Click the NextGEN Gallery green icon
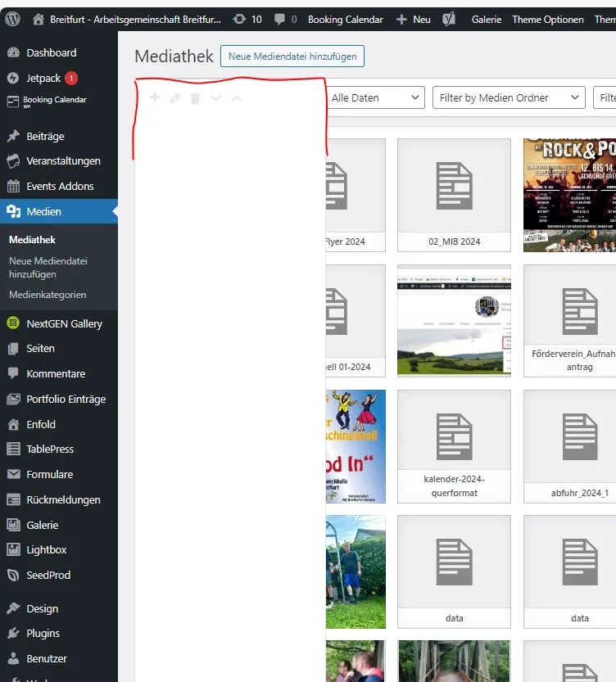Screen dimensions: 616x682 click(x=13, y=323)
